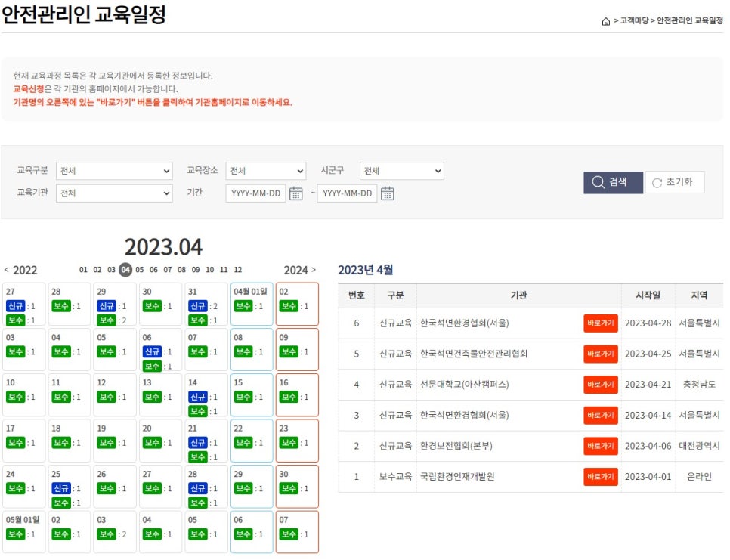Image resolution: width=730 pixels, height=560 pixels.
Task: Click the 시작일 column header
Action: coord(648,295)
